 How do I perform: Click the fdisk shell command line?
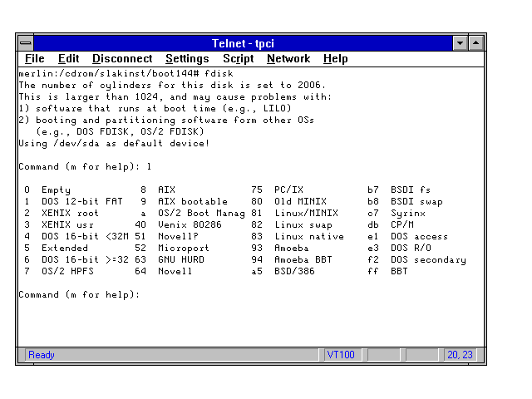point(126,74)
